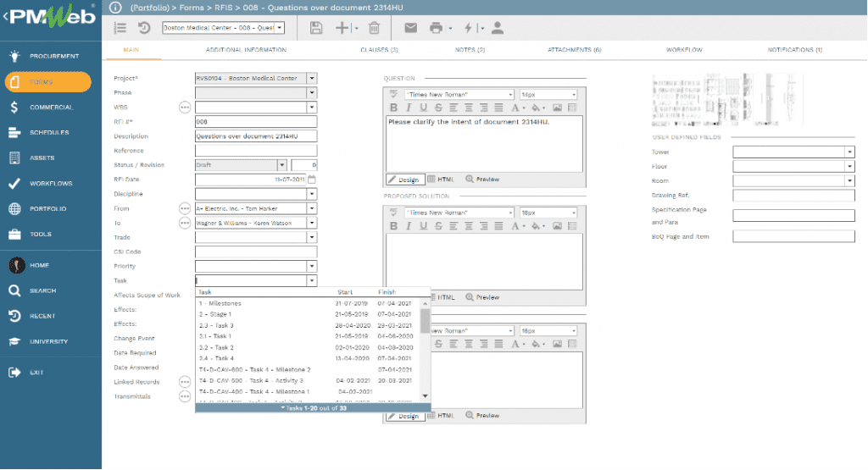Toggle Italic in Question editor
This screenshot has width=868, height=470.
click(x=409, y=108)
